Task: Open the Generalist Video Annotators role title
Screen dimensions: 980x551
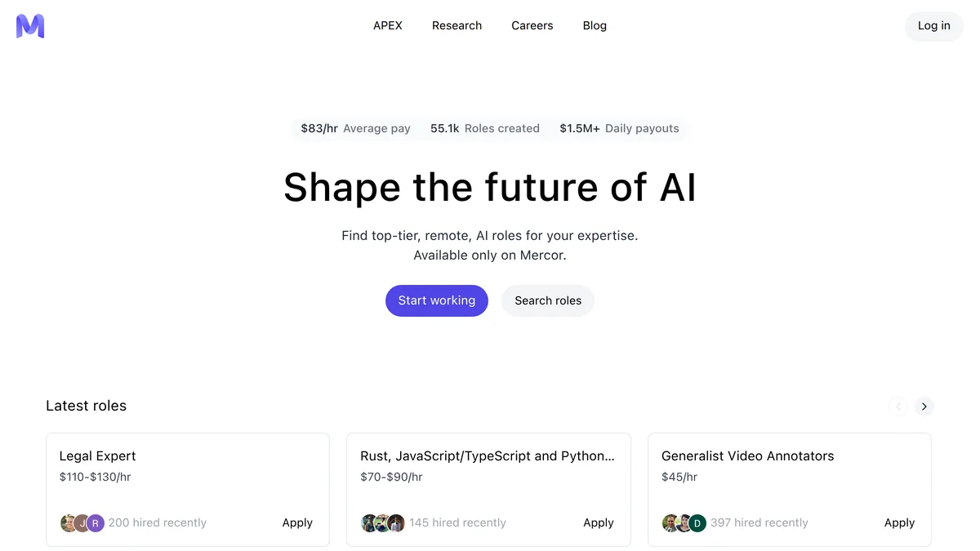Action: tap(747, 456)
